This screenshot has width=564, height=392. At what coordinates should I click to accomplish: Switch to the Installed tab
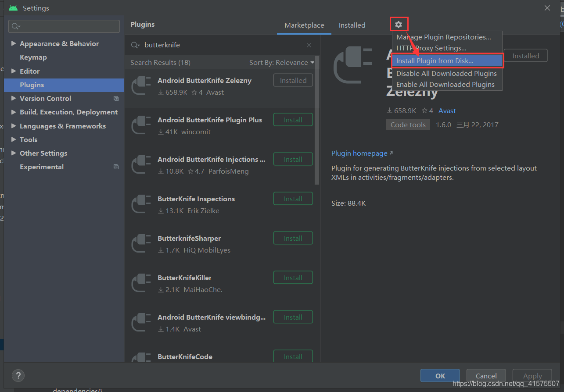[352, 25]
